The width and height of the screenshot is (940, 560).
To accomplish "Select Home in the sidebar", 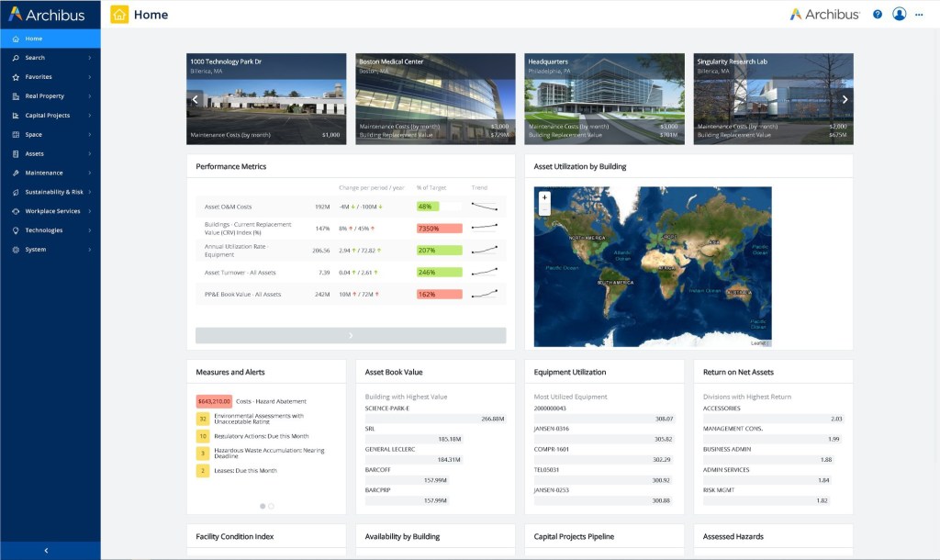I will click(34, 39).
